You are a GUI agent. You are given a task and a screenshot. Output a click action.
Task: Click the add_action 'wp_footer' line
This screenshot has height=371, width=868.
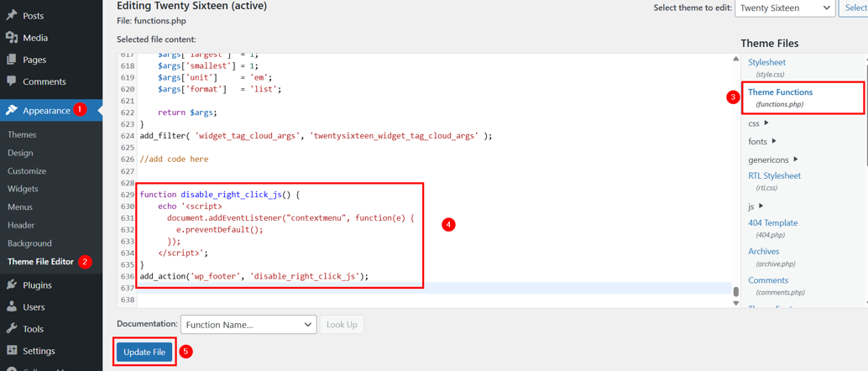pos(254,276)
